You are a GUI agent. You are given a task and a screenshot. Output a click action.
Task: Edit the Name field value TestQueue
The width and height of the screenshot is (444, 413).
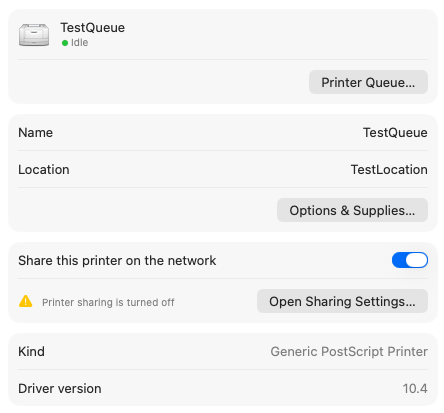point(395,133)
